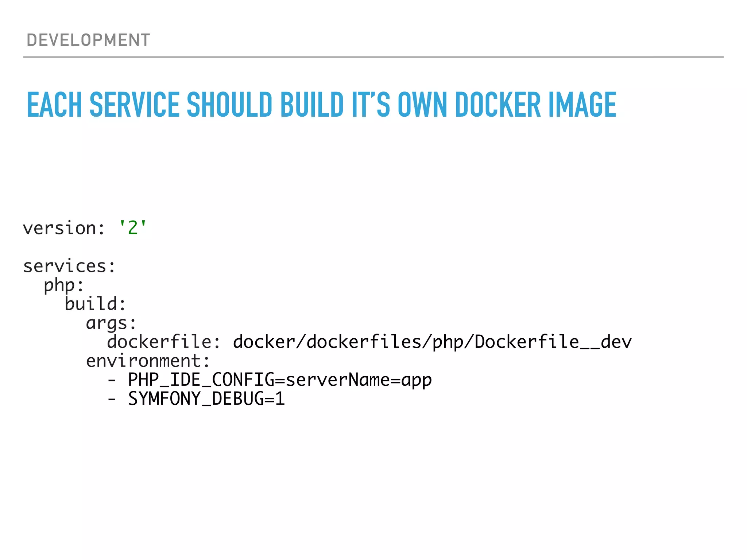The image size is (747, 560).
Task: Click the "environment:" key line
Action: (148, 361)
